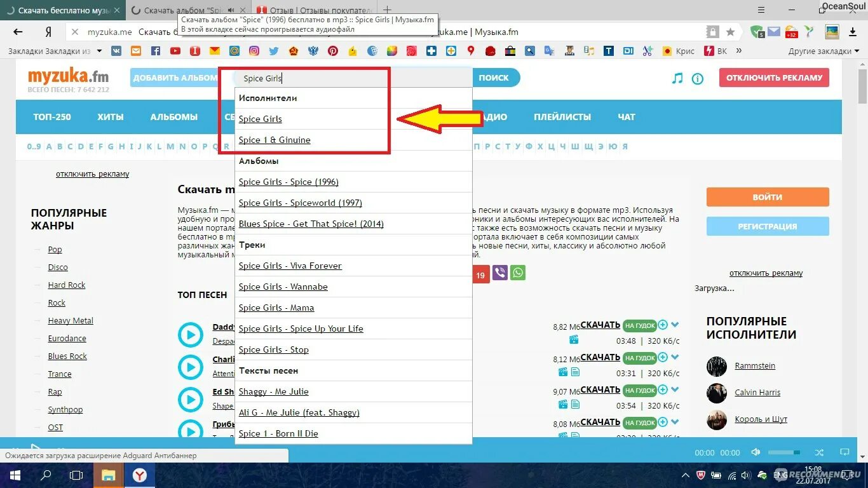
Task: Toggle shuffle in bottom player bar
Action: [819, 452]
